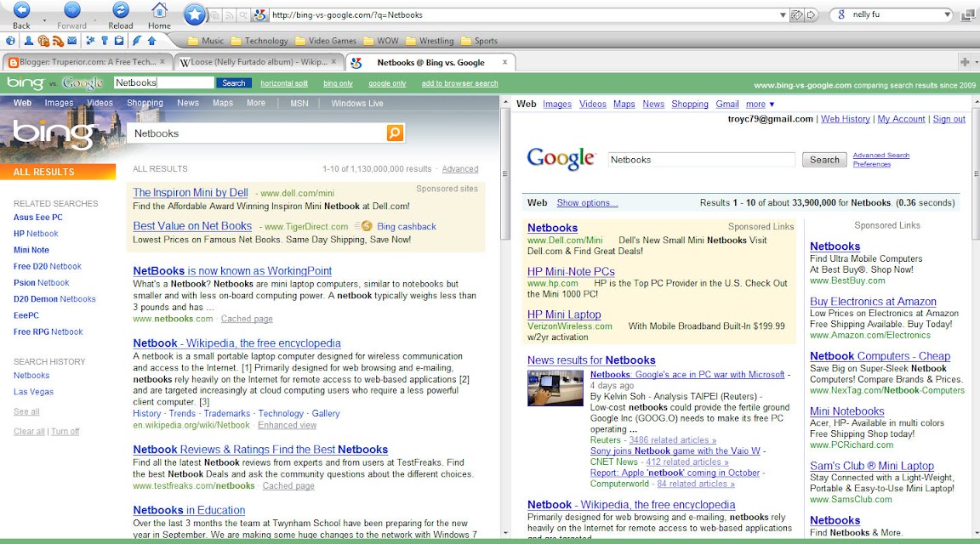Click the RSS feed icon beside address bar

tap(230, 15)
